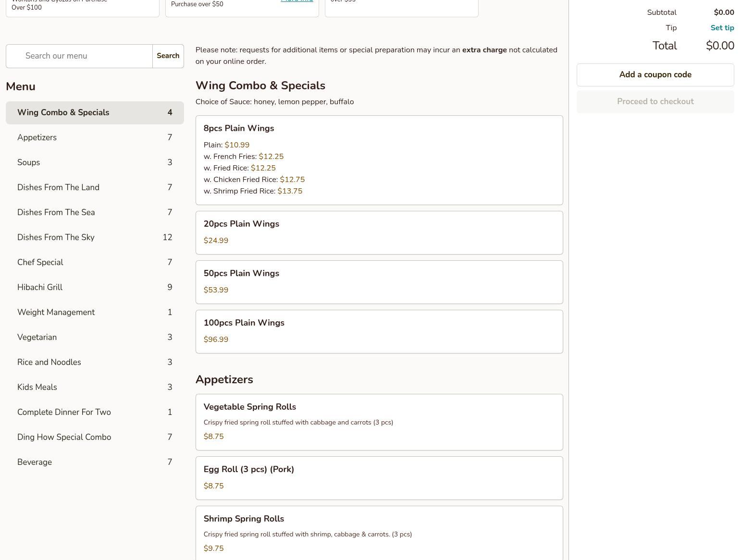Open Dishes From The Land category
The width and height of the screenshot is (742, 560).
(95, 188)
